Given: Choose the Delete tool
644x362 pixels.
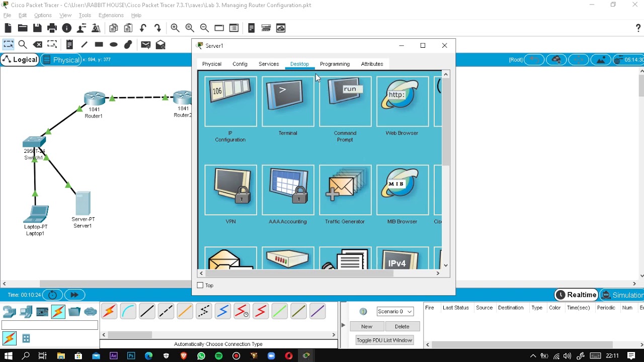Looking at the screenshot, I should coord(38,45).
